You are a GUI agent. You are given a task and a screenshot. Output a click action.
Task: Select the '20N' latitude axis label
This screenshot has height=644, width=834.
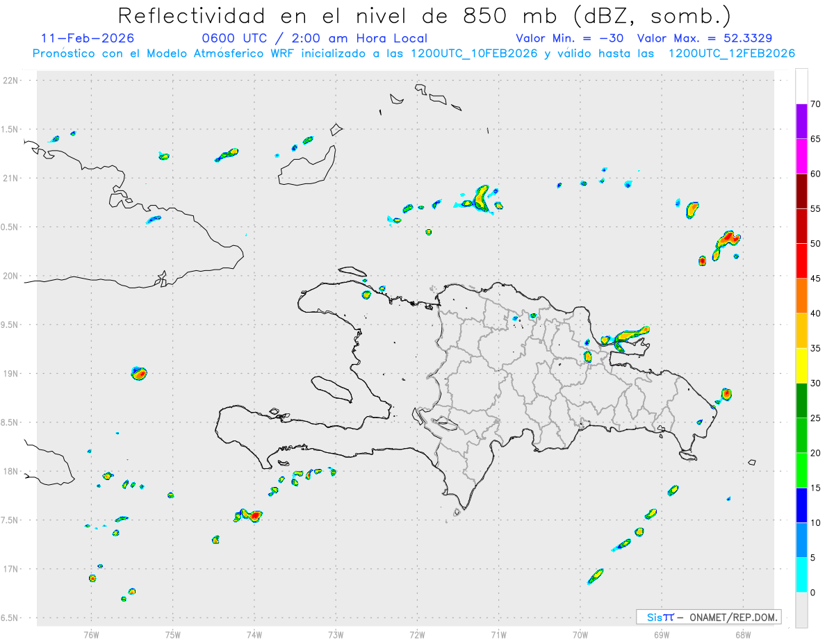click(x=11, y=276)
